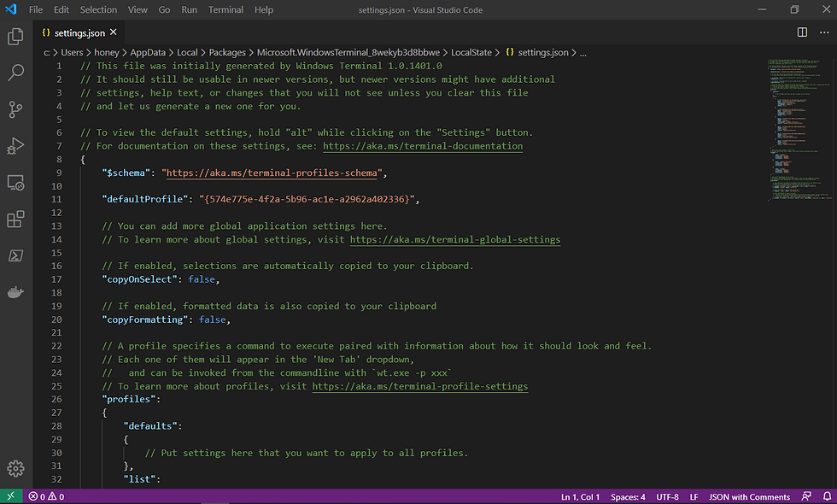Close the settings.json editor tab
This screenshot has width=837, height=504.
click(113, 32)
